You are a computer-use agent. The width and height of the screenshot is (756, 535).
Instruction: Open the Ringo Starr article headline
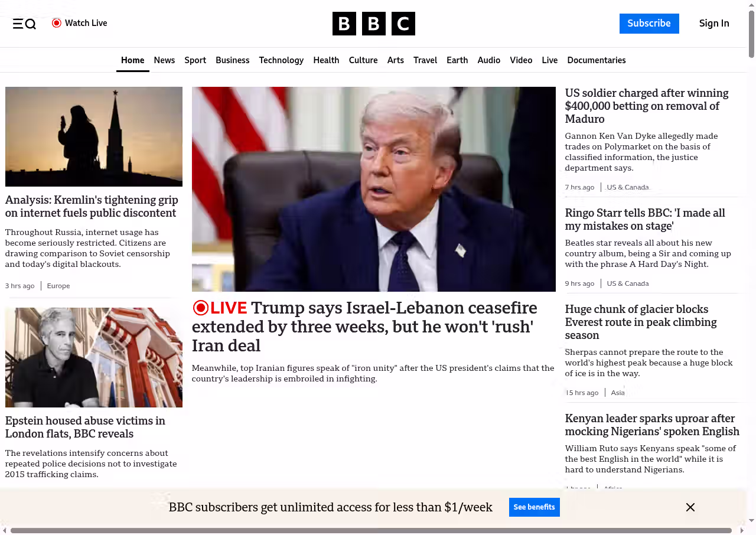pyautogui.click(x=644, y=219)
